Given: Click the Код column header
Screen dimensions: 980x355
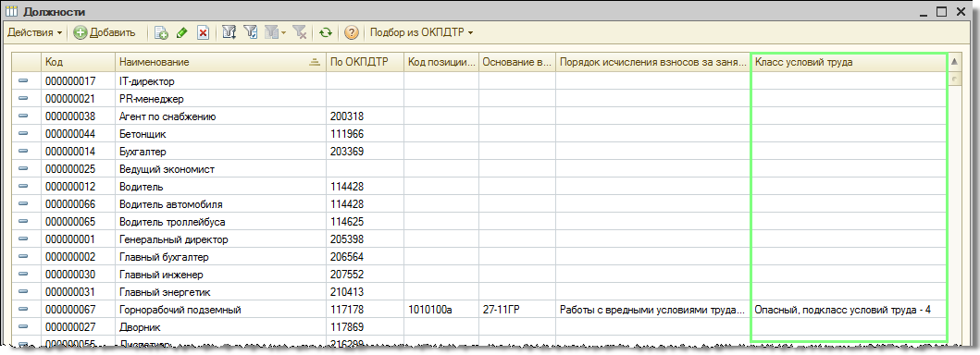Looking at the screenshot, I should click(78, 62).
